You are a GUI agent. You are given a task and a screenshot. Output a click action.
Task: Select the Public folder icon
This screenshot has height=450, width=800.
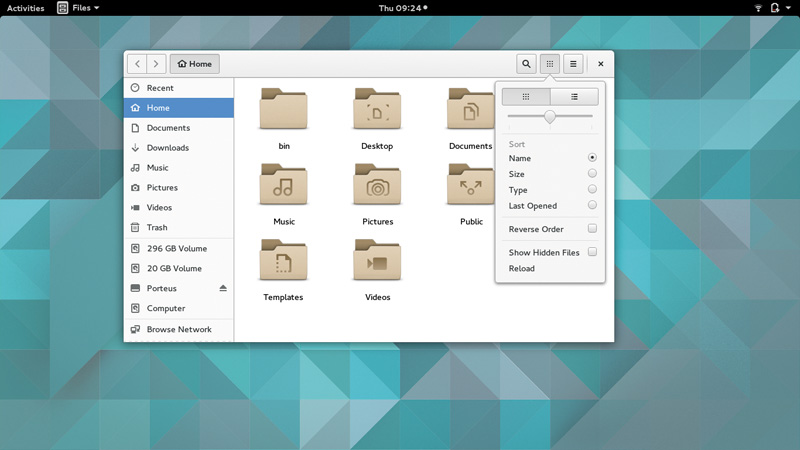coord(470,184)
